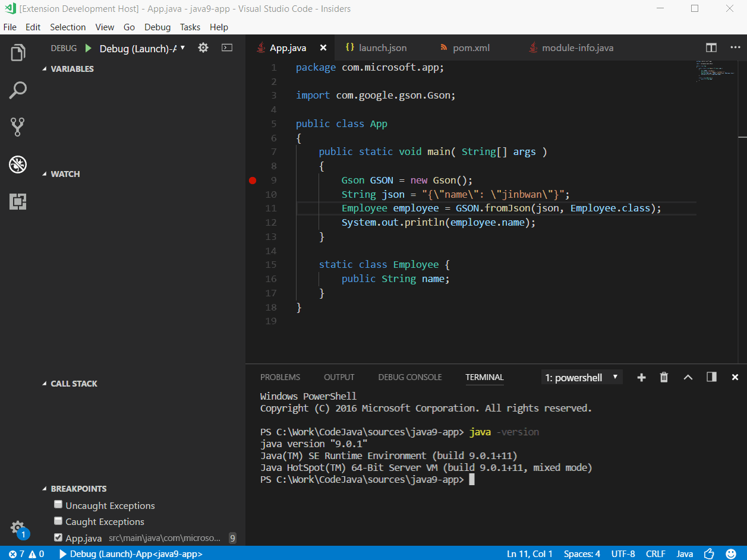Click Ln 11, Col 1 to go to line

tap(529, 553)
